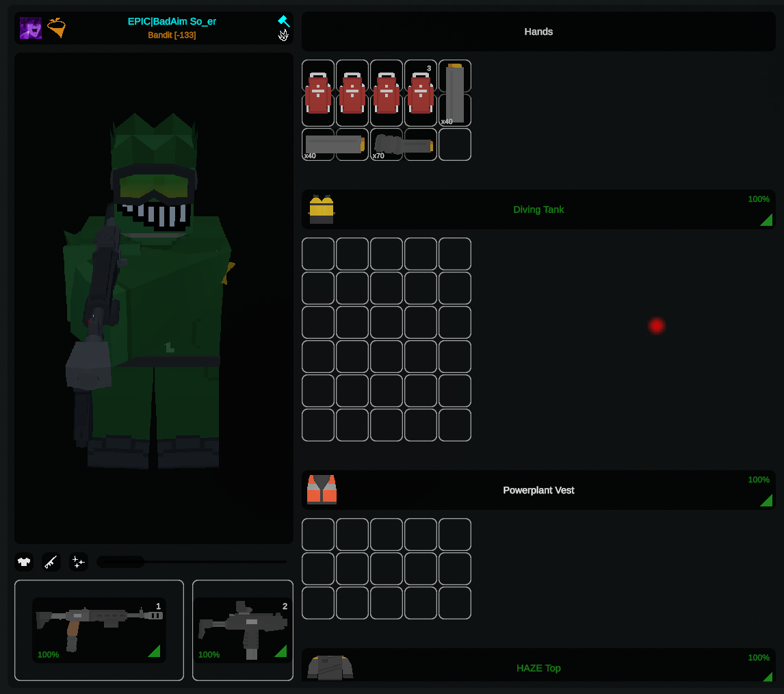This screenshot has height=694, width=784.
Task: Toggle the shirt cosmetics visibility button
Action: click(24, 562)
